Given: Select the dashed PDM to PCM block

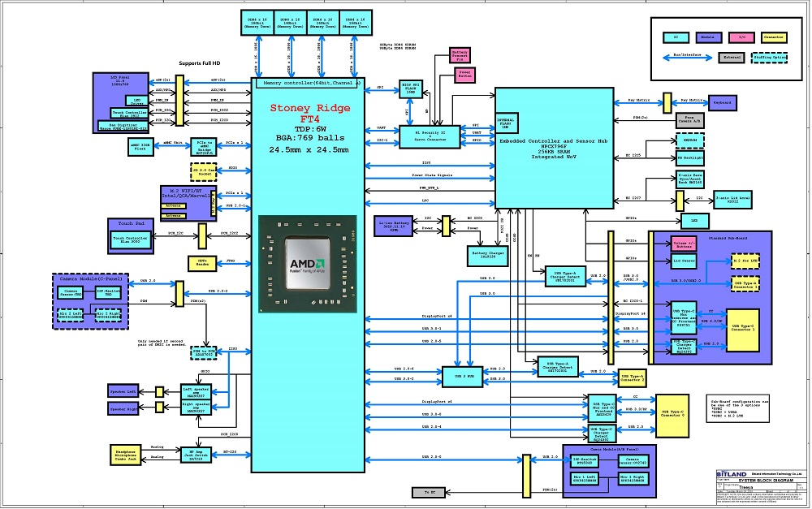Looking at the screenshot, I should (204, 353).
